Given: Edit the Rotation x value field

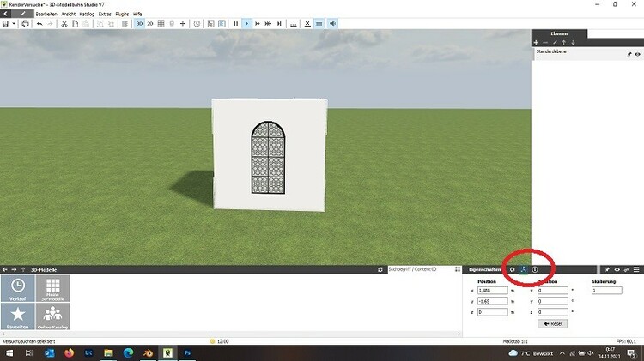Looking at the screenshot, I should pos(553,291).
